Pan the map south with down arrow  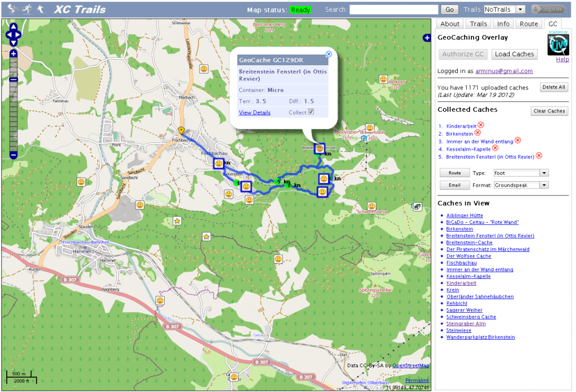click(x=13, y=43)
